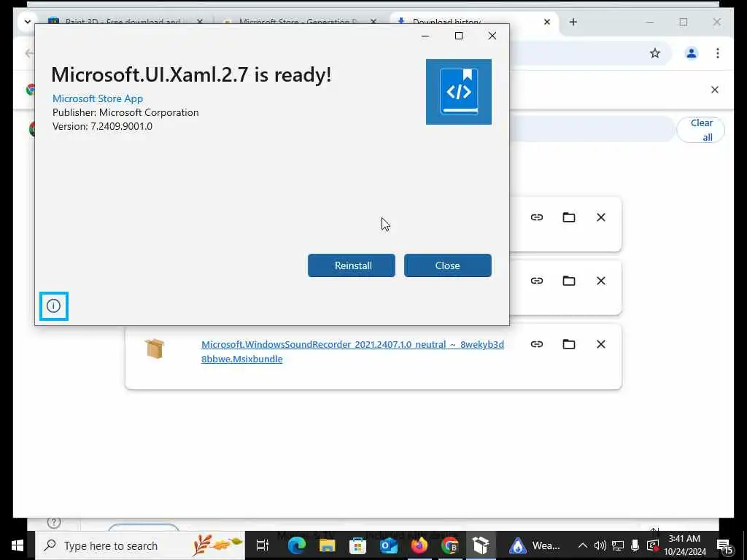The height and width of the screenshot is (560, 747).
Task: Close the Download history tab
Action: pos(547,22)
